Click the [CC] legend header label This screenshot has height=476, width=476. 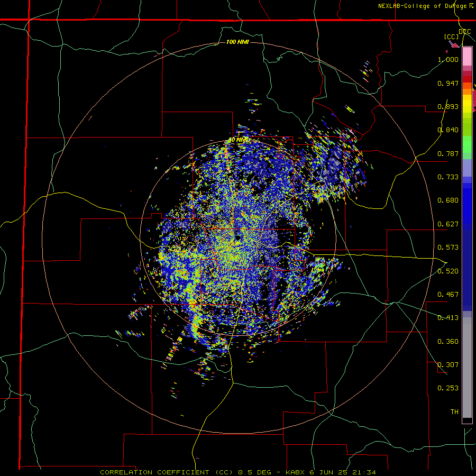[452, 36]
